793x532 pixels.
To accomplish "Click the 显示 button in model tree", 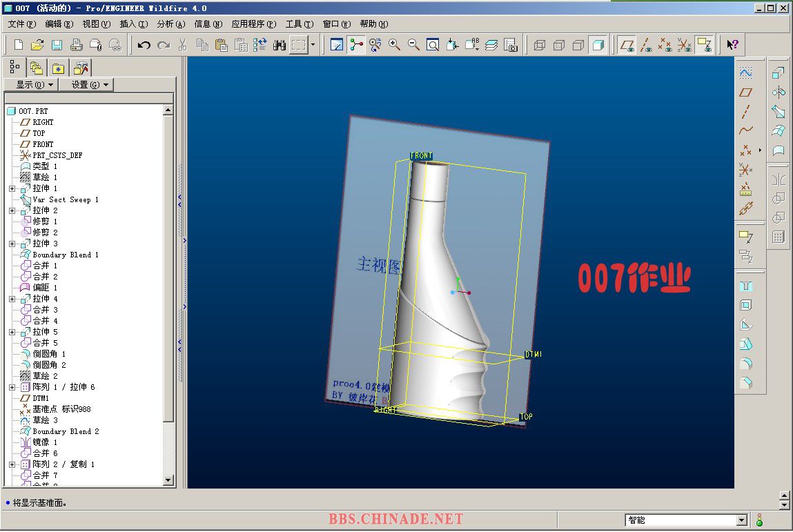I will (x=30, y=84).
